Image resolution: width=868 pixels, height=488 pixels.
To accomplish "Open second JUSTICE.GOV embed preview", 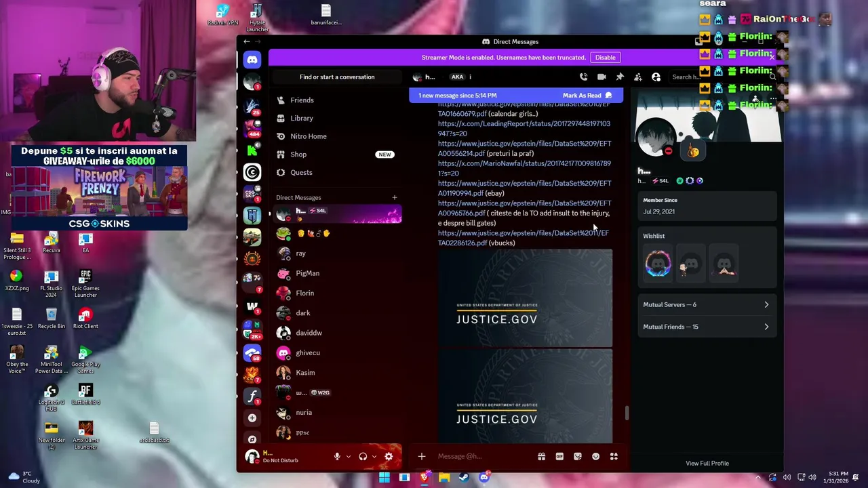I will click(525, 398).
